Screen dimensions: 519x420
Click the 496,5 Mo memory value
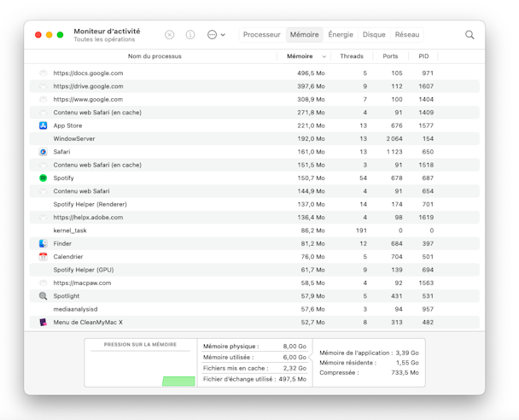311,73
